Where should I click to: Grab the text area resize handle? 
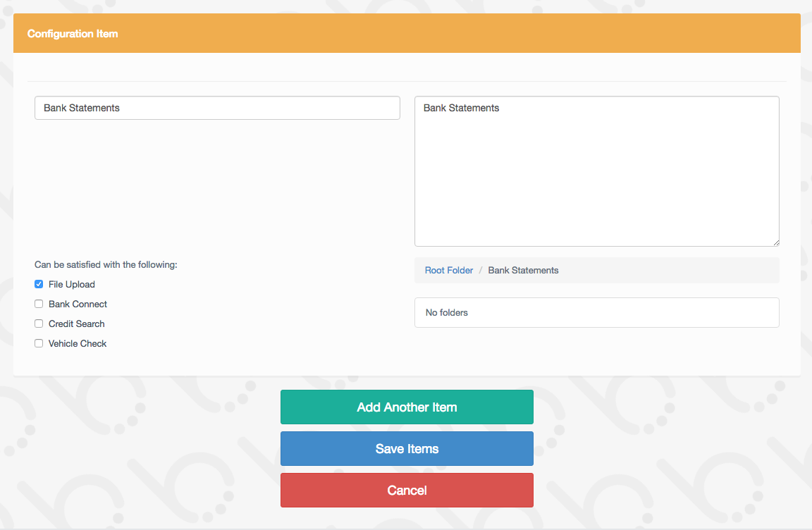click(x=775, y=242)
